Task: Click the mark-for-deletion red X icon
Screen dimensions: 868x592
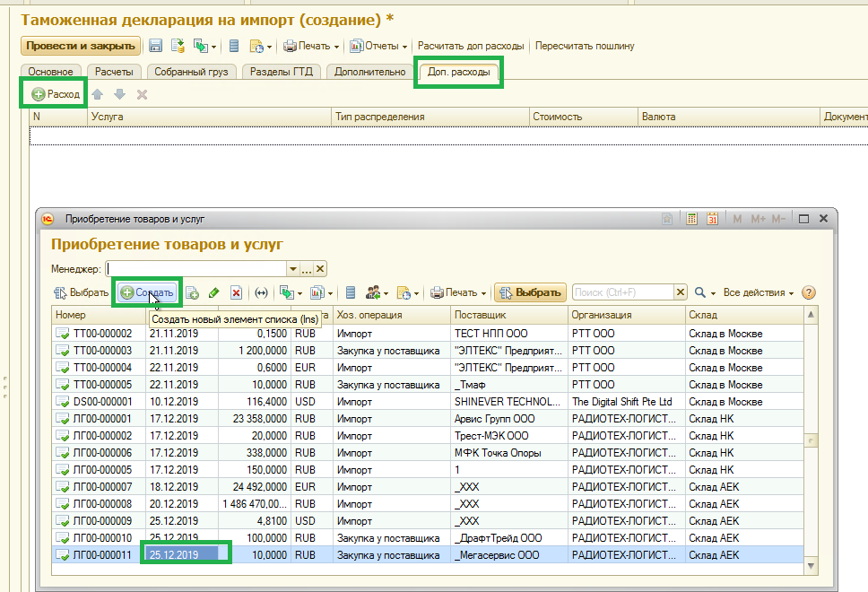Action: pyautogui.click(x=236, y=292)
